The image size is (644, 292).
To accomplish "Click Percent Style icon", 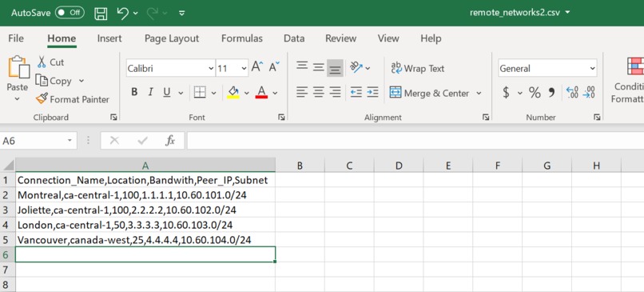I will pos(535,93).
